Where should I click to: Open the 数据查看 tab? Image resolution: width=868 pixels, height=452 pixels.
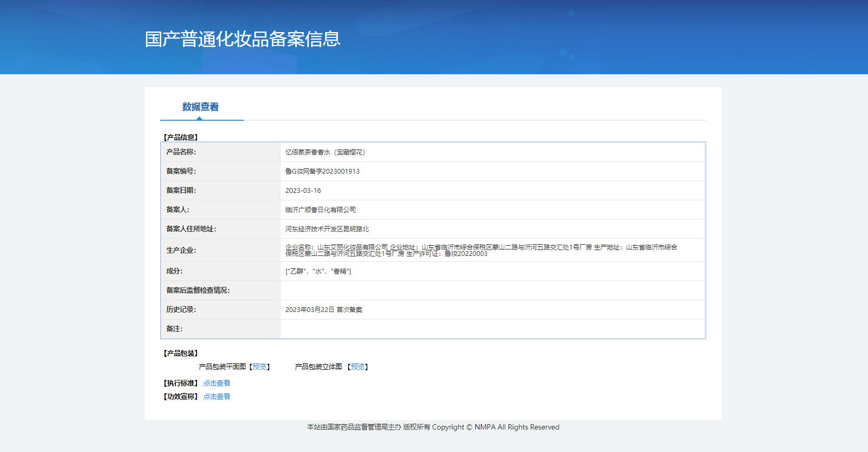coord(201,107)
